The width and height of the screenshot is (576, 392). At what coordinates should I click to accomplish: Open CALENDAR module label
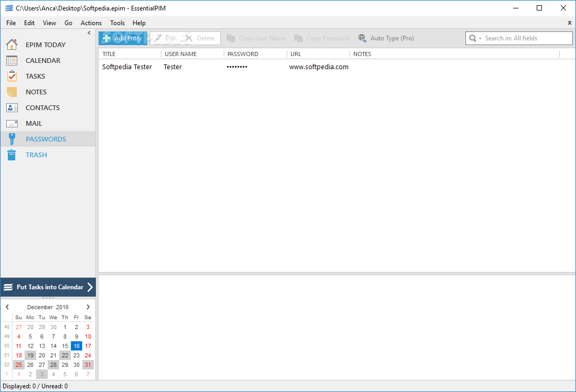[x=43, y=61]
